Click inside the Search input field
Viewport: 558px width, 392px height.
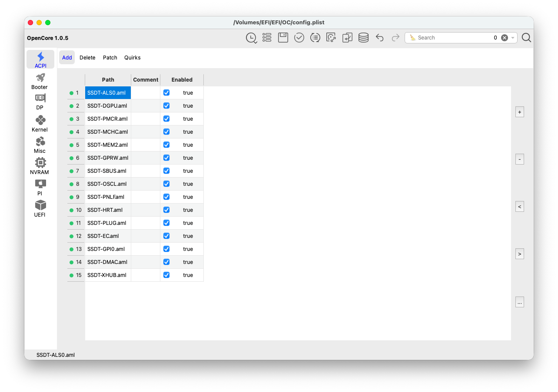[x=452, y=38]
